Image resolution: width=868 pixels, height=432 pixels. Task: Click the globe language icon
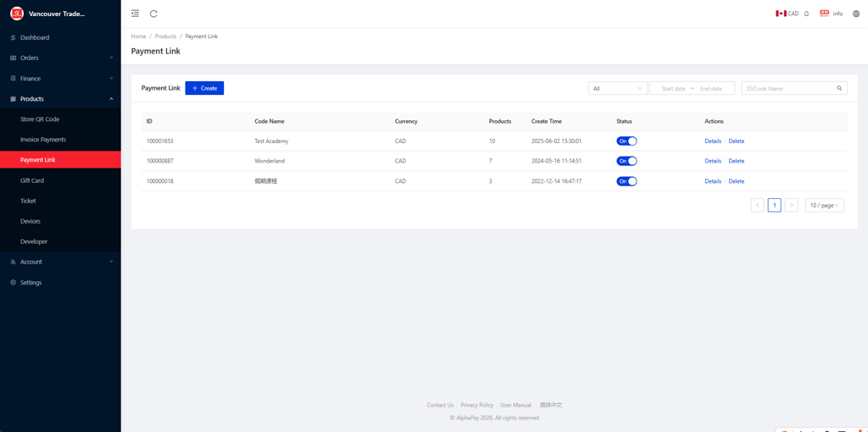855,14
